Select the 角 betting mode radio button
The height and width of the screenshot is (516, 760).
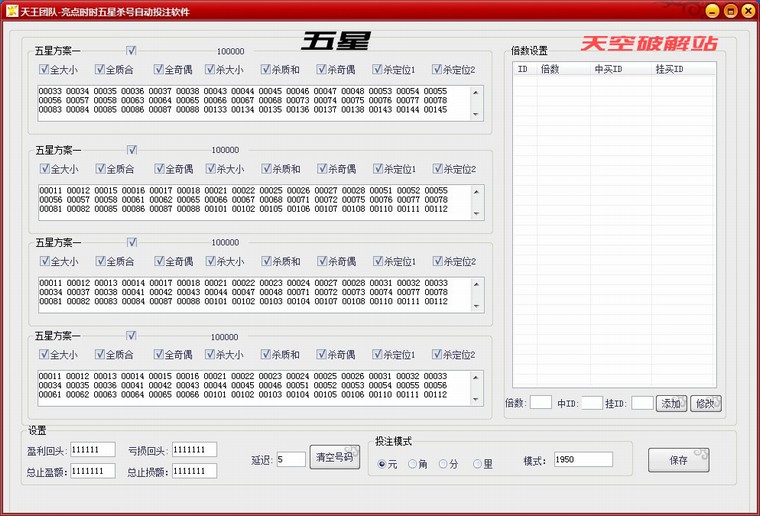(413, 464)
